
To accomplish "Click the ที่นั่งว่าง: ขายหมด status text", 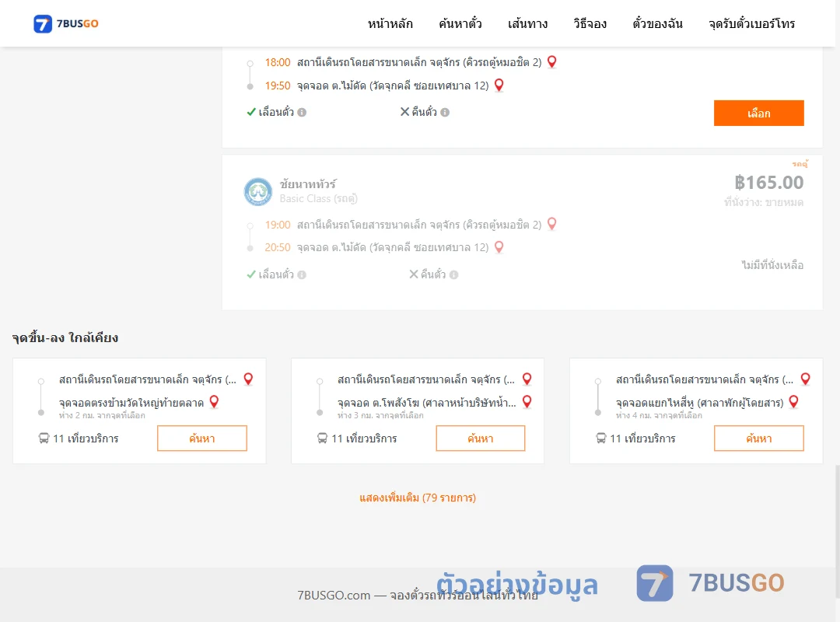I will click(x=764, y=202).
